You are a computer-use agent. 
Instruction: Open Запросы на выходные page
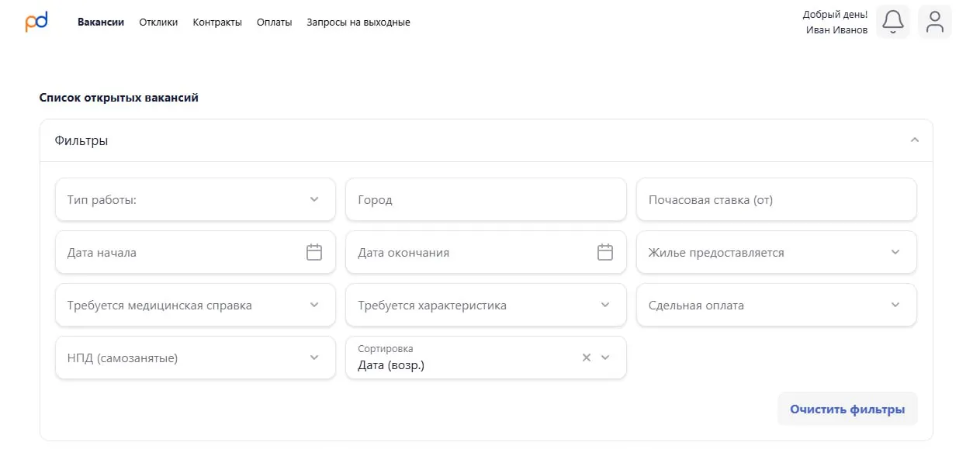point(358,22)
